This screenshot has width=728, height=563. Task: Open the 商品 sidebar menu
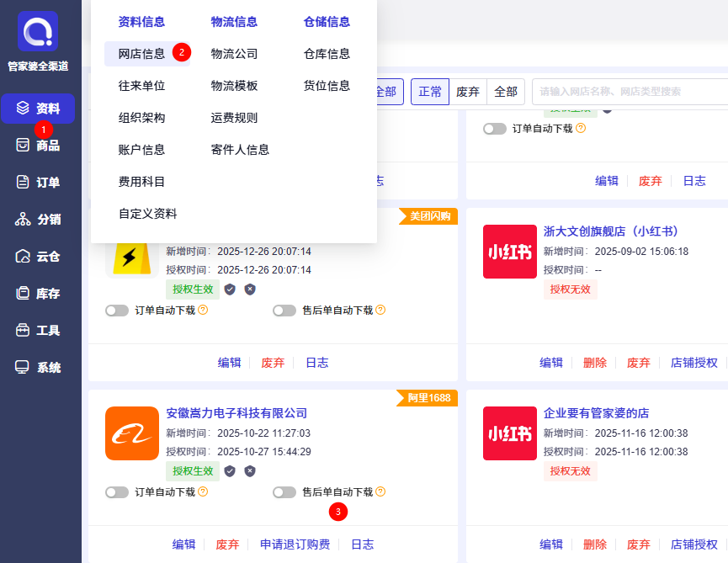[x=38, y=146]
